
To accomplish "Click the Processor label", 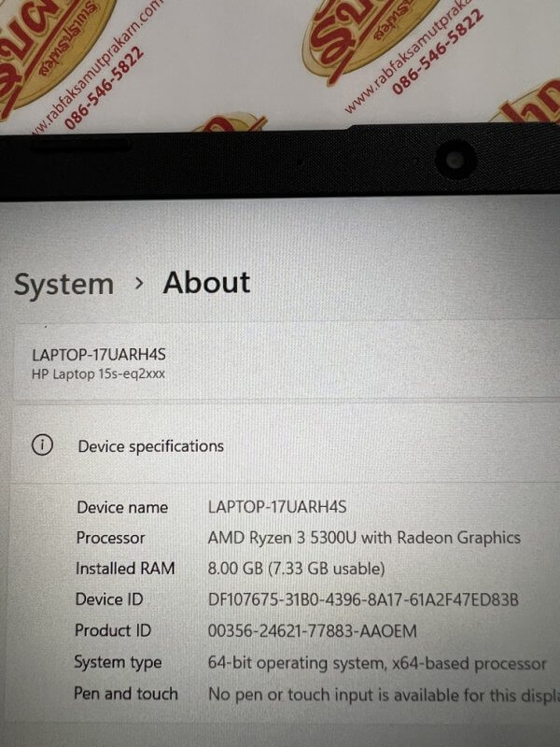I will (x=110, y=538).
